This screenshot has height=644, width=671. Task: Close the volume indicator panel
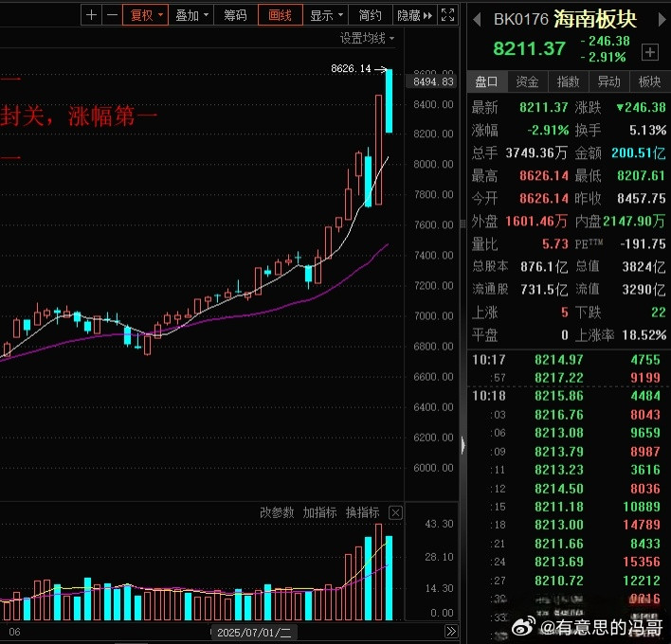(x=395, y=512)
